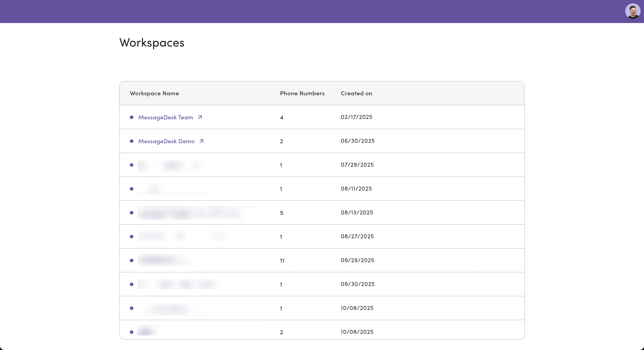The image size is (644, 350).
Task: Open the blurred workspace created 09/30/2025
Action: click(x=177, y=284)
